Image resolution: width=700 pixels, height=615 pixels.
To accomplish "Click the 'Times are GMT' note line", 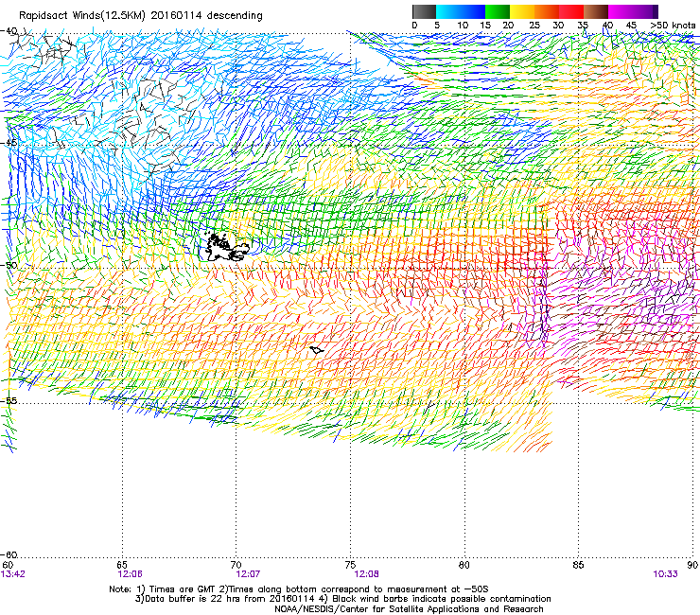I will [x=299, y=589].
